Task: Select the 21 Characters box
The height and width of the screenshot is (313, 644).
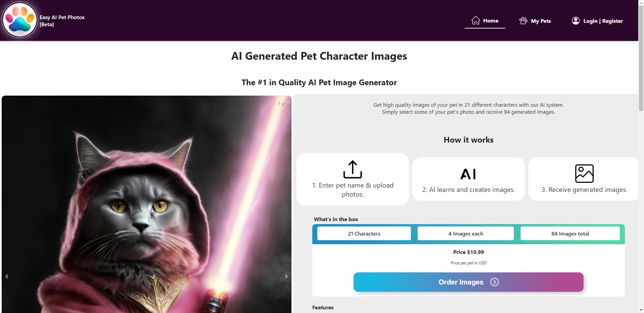Action: tap(364, 233)
